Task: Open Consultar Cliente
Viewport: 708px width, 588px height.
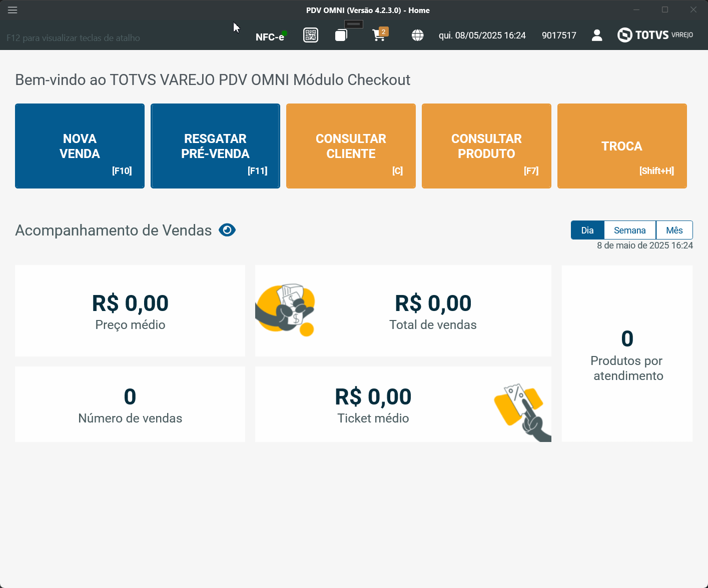Action: coord(351,146)
